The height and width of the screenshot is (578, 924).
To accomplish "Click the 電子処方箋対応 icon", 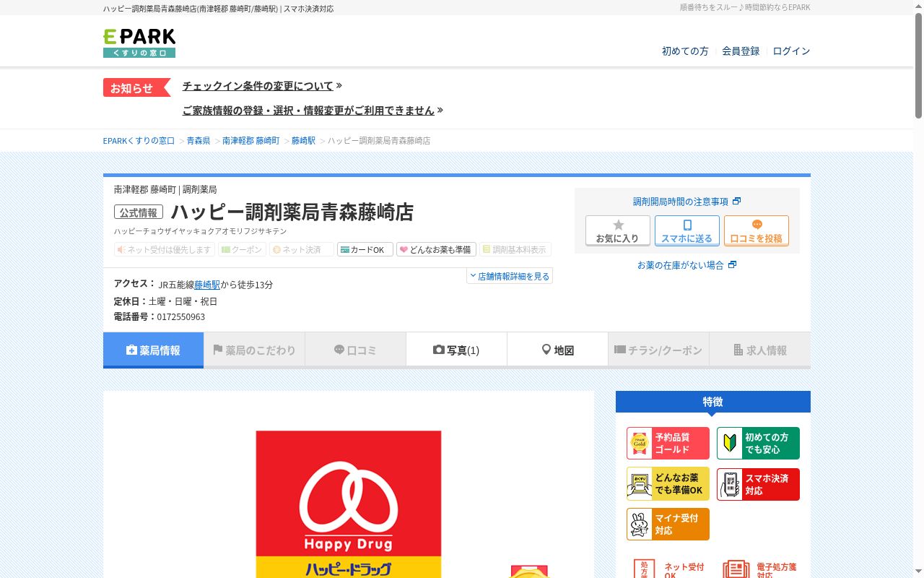I will coord(759,568).
